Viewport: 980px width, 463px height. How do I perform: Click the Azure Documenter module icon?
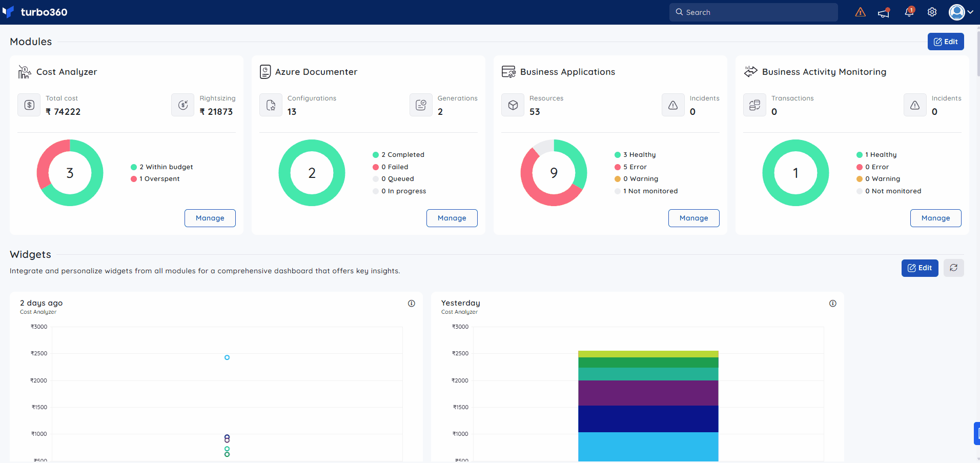(x=265, y=72)
